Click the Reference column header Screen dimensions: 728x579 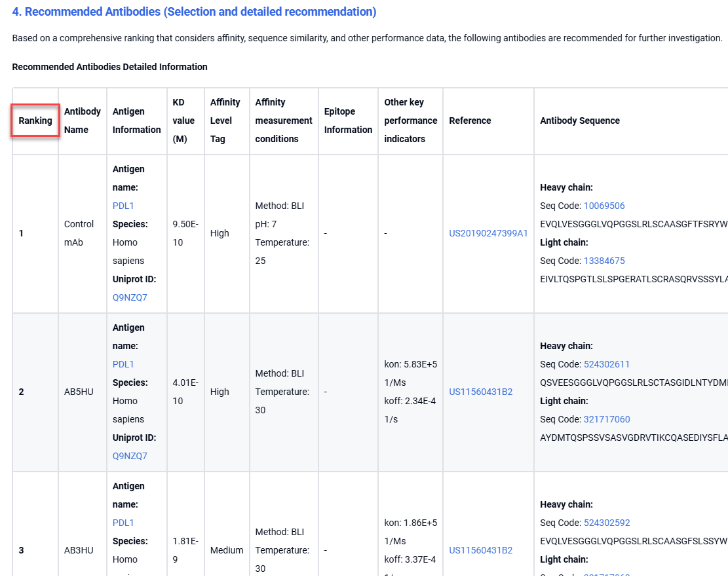click(470, 121)
